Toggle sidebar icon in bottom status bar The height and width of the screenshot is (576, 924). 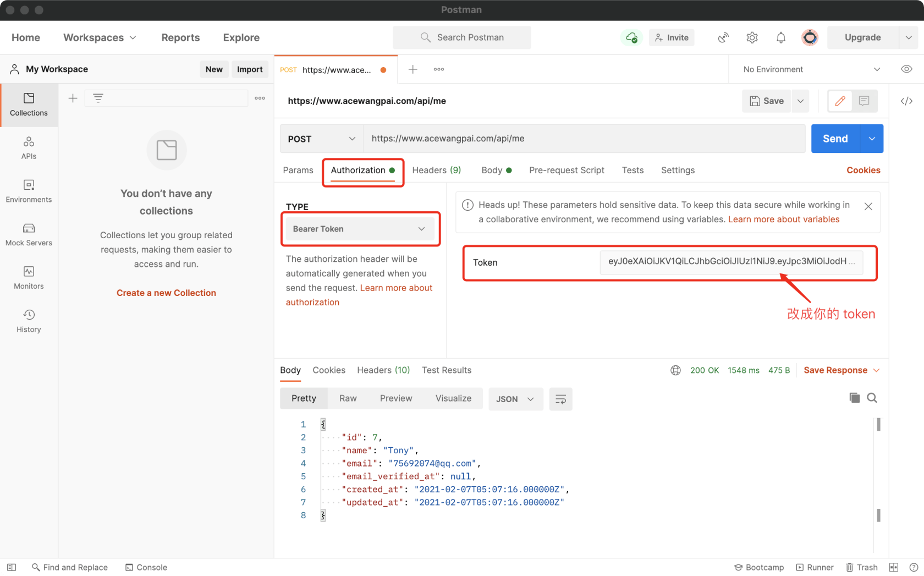pos(12,567)
